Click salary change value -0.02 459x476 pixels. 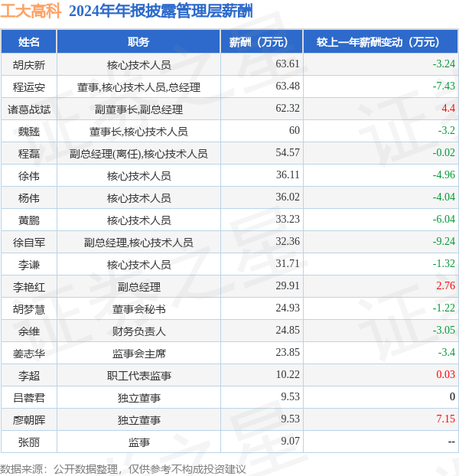click(x=444, y=152)
